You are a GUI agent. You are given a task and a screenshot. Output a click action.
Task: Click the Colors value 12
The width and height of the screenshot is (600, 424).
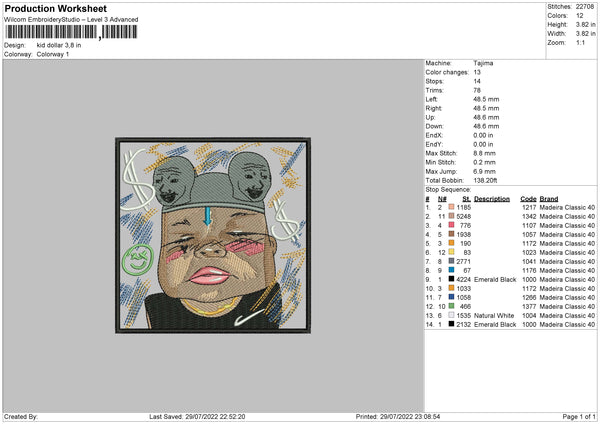tap(580, 16)
